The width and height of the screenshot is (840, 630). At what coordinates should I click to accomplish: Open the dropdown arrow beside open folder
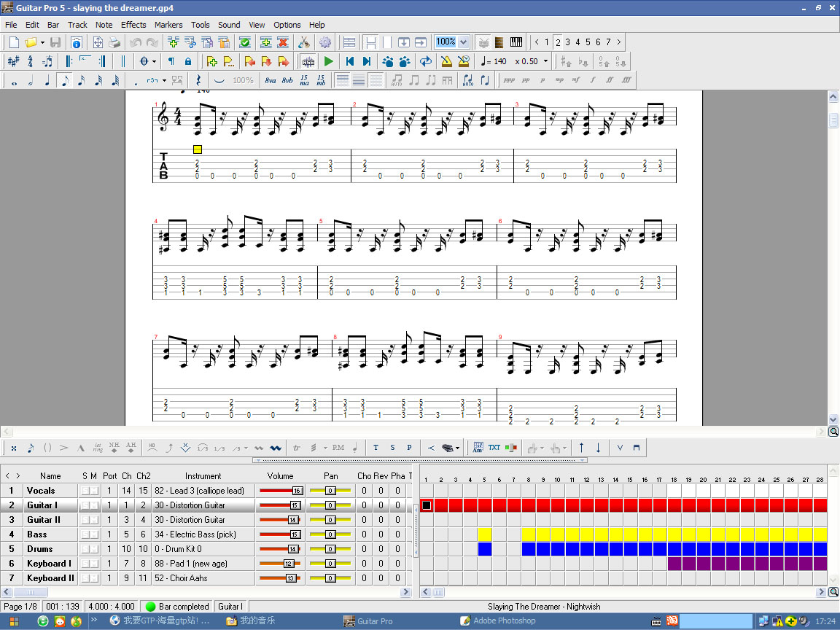(42, 42)
